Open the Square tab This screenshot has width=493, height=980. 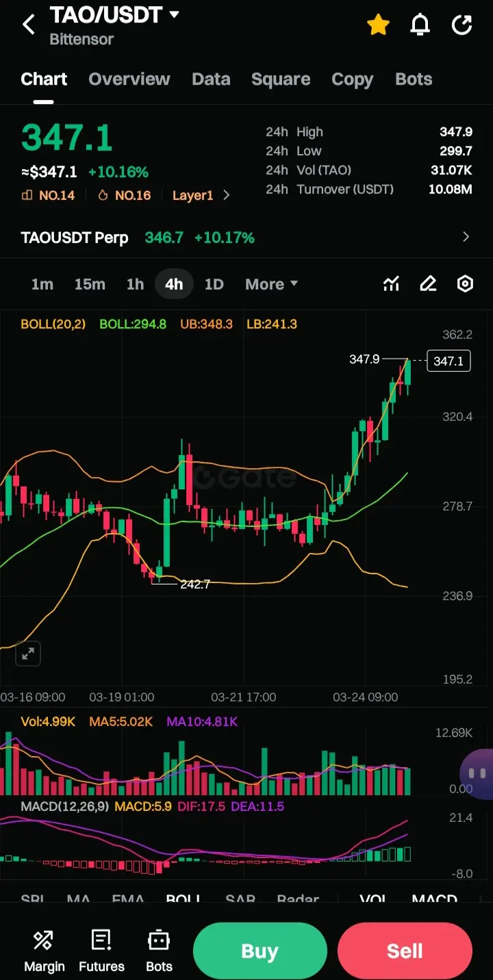[281, 79]
